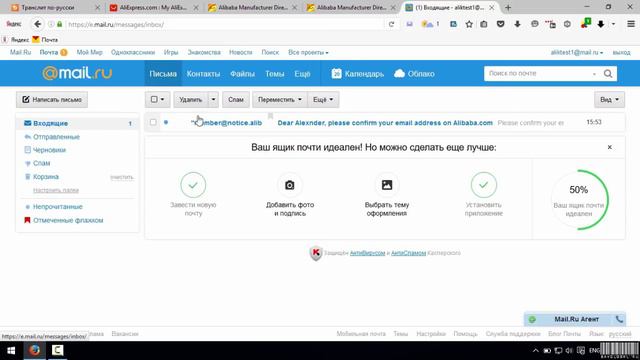Open the Корзина folder

click(46, 177)
